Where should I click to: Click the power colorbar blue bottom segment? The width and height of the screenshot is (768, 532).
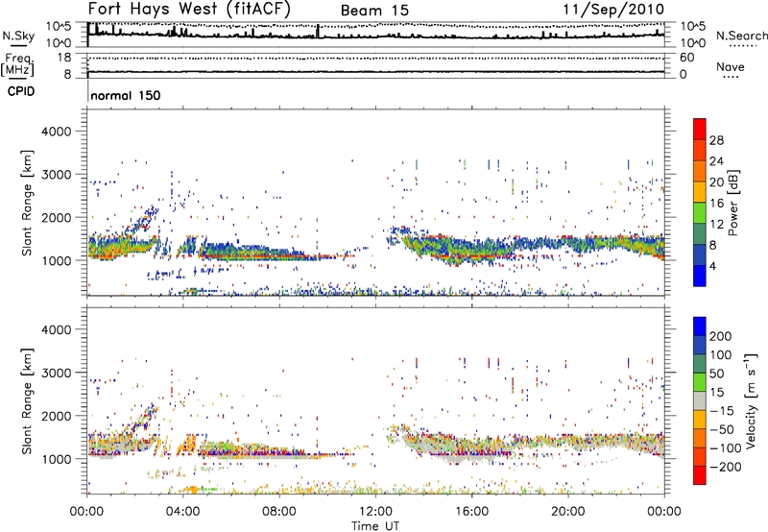(x=700, y=276)
